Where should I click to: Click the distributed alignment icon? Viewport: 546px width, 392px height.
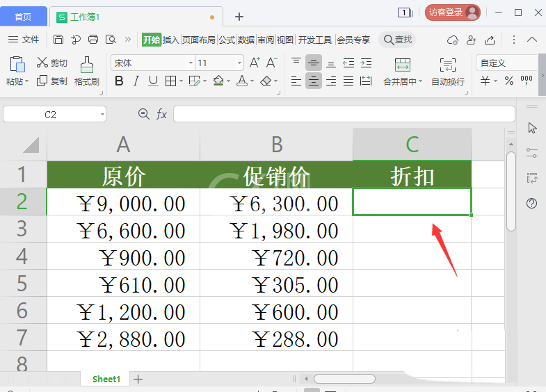click(366, 81)
